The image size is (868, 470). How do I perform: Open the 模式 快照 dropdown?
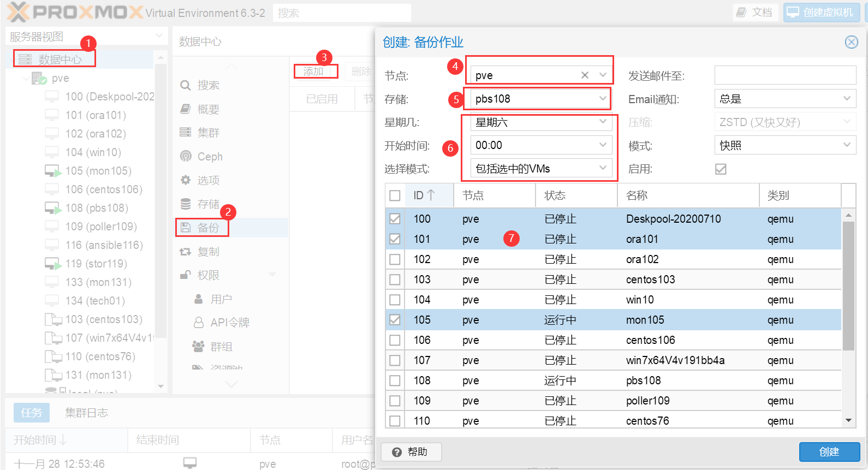click(x=847, y=145)
